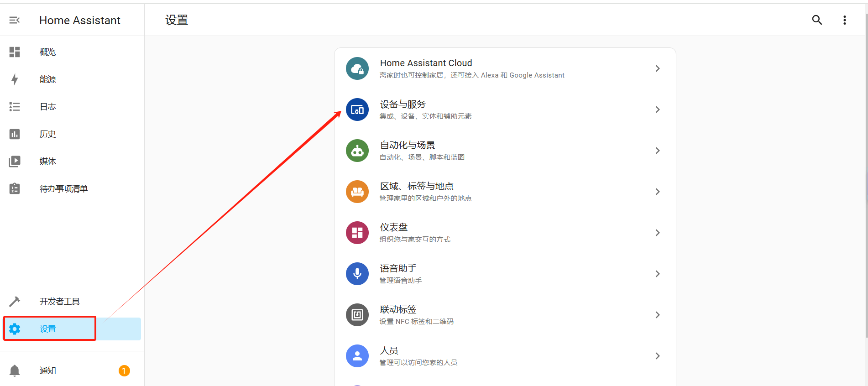
Task: Click the Developer tools (开发者工具) hammer icon
Action: [x=15, y=302]
